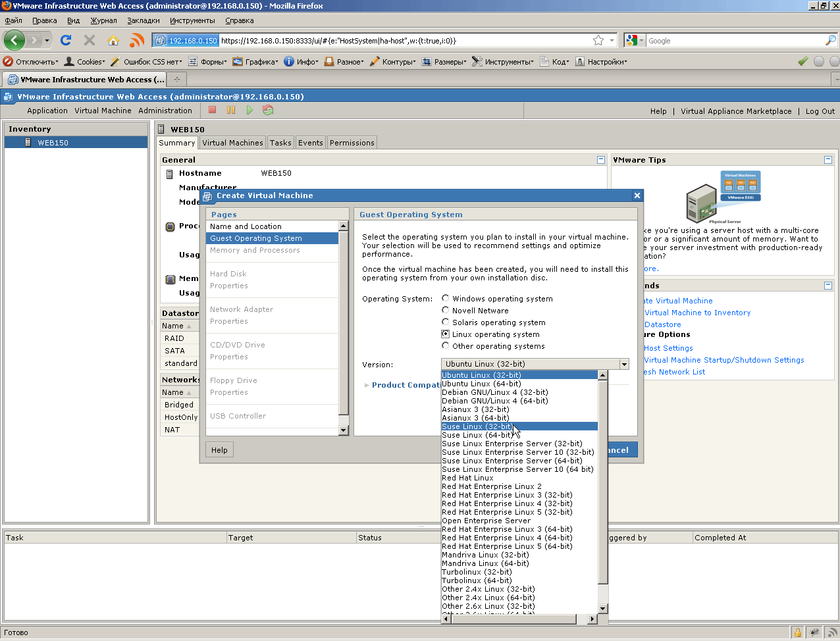Open address bar history dropdown arrow
840x641 pixels.
612,40
